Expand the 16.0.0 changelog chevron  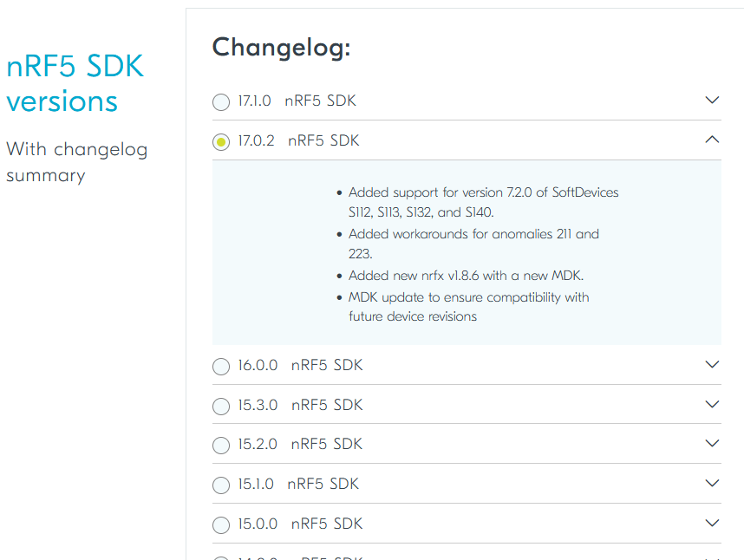coord(712,364)
